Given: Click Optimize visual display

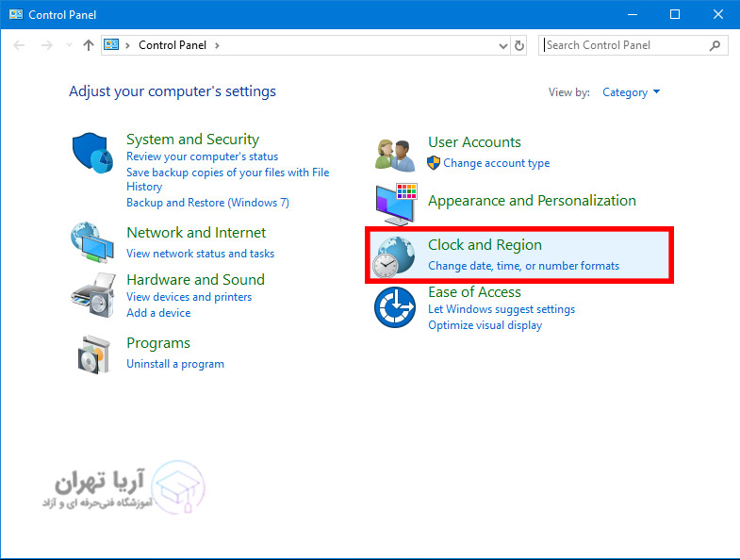Looking at the screenshot, I should pyautogui.click(x=485, y=325).
